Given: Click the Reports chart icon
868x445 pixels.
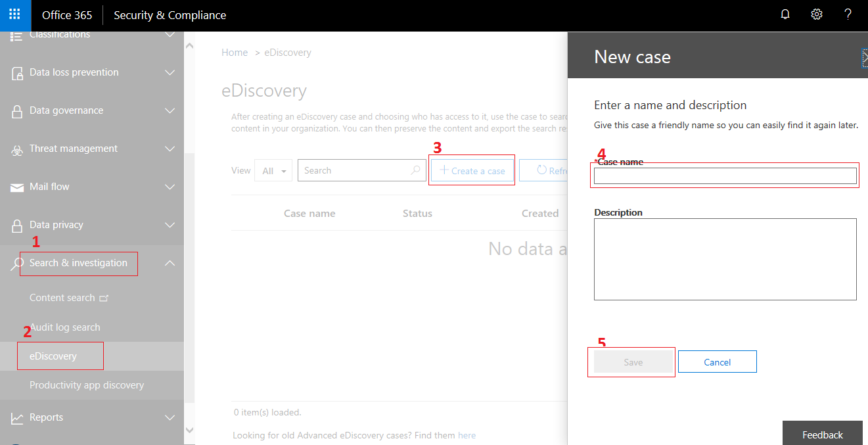Looking at the screenshot, I should click(17, 417).
